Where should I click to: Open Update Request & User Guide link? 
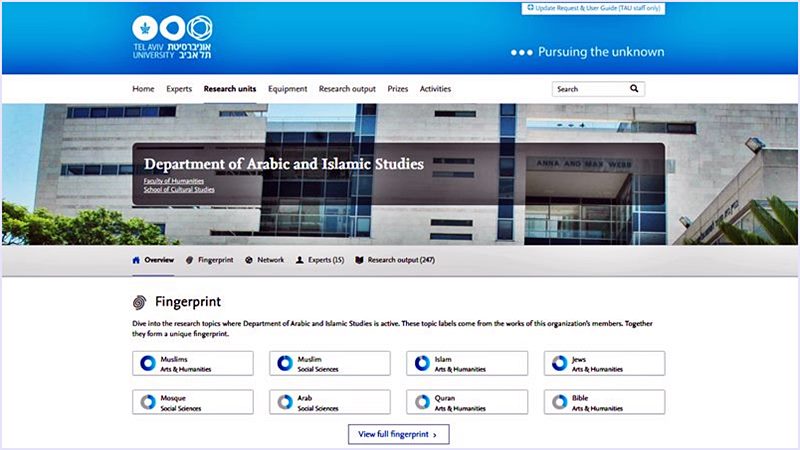click(x=593, y=8)
